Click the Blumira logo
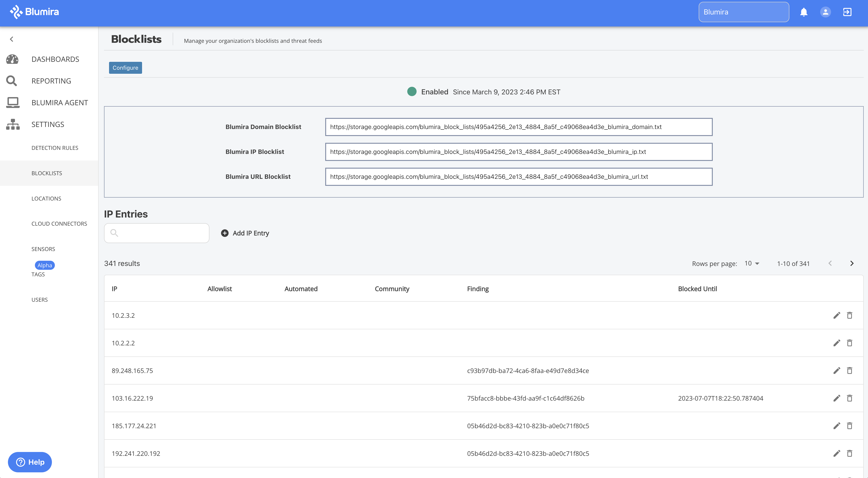This screenshot has width=868, height=478. click(34, 12)
